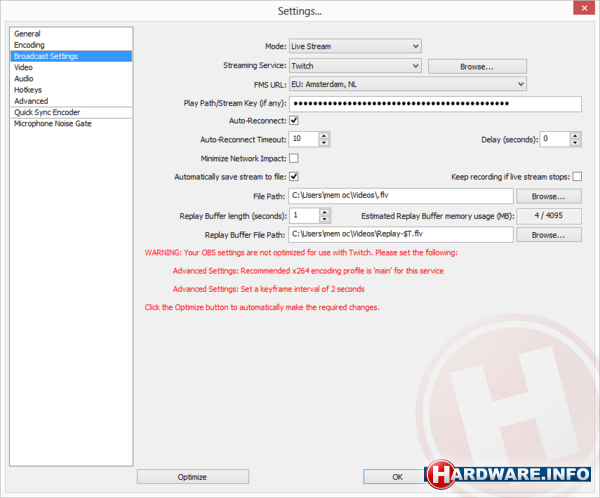Click the File Path text field

(x=401, y=196)
